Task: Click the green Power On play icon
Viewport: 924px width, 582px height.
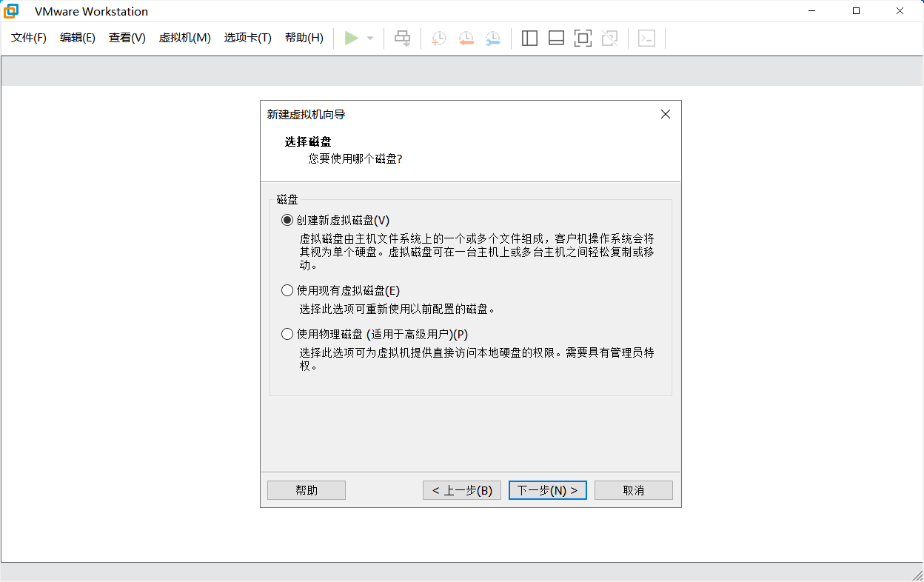Action: (352, 39)
